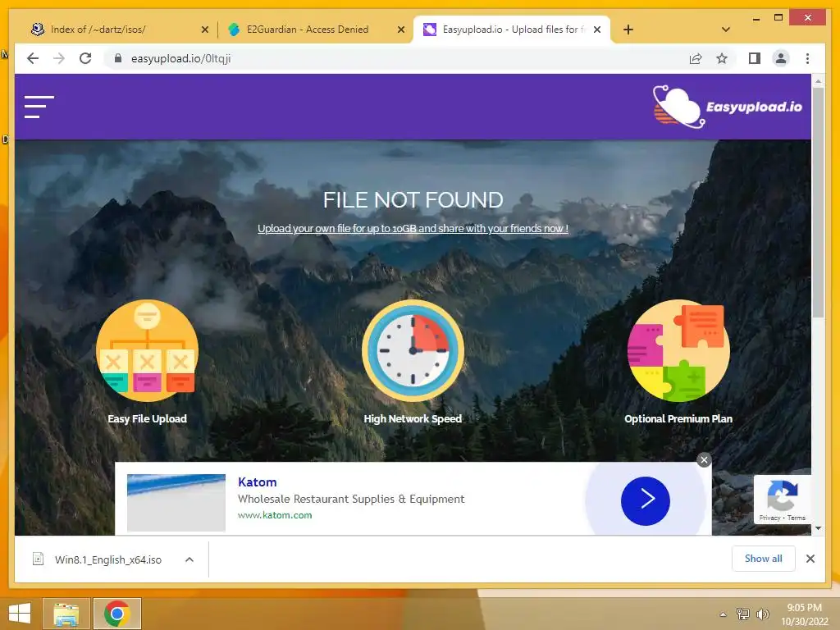
Task: Click the reCAPTCHA Terms link
Action: point(796,518)
